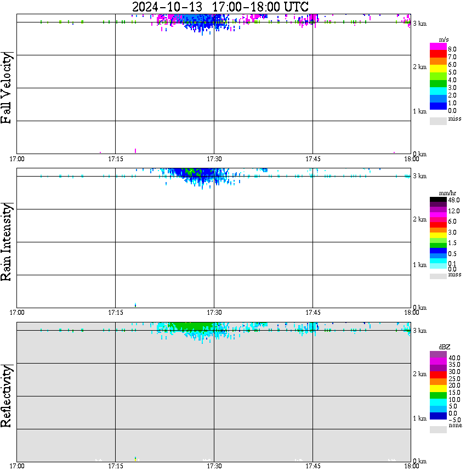Click the -5.0 value in the dBZ legend
The width and height of the screenshot is (466, 476).
(454, 420)
